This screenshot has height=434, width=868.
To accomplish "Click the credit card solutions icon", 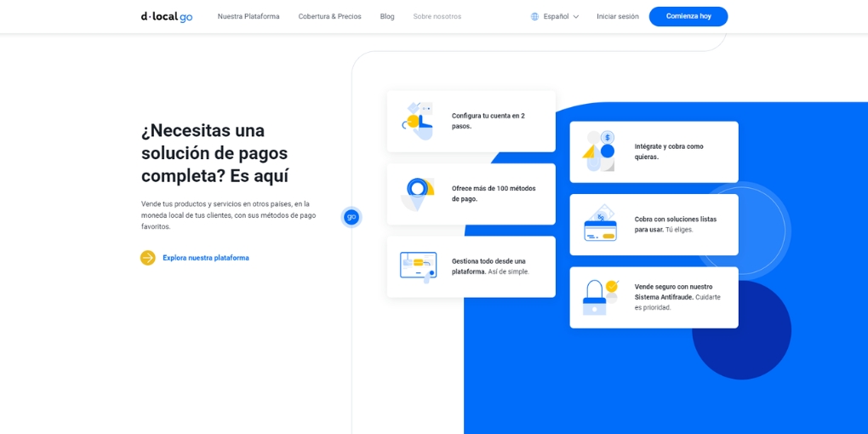I will point(600,224).
